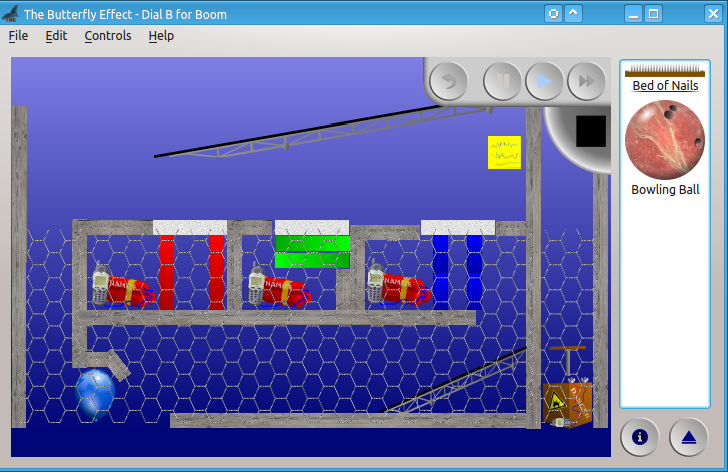Click the yellow post-it note
This screenshot has height=472, width=728.
point(504,153)
